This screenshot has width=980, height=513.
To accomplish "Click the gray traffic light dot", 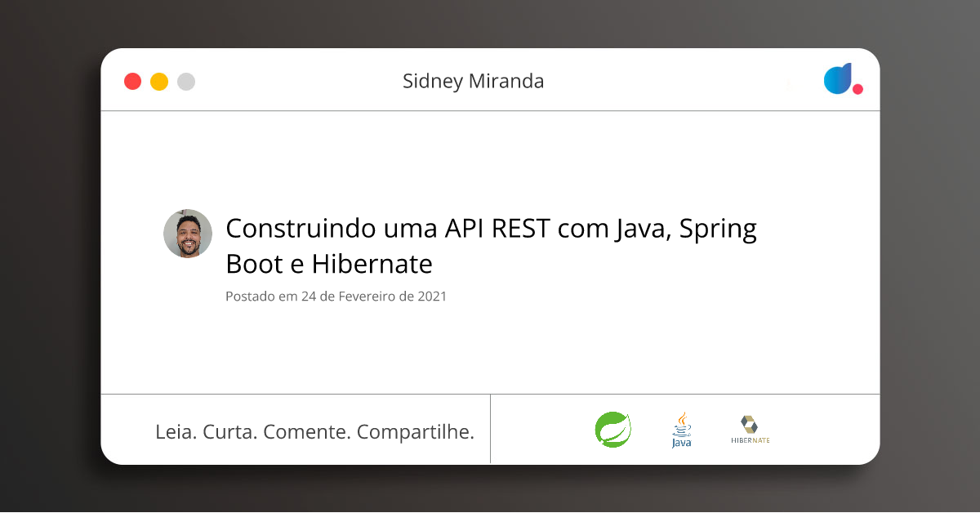I will [x=186, y=81].
